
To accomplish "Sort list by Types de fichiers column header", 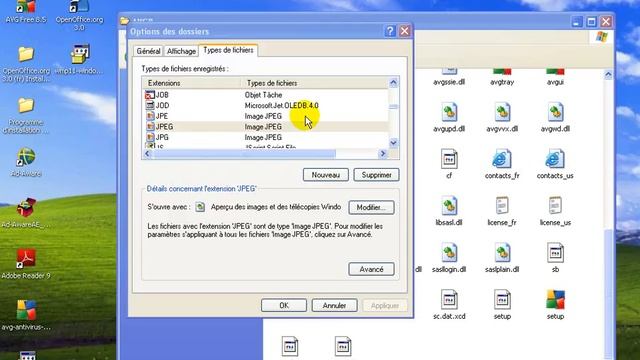I will point(315,83).
